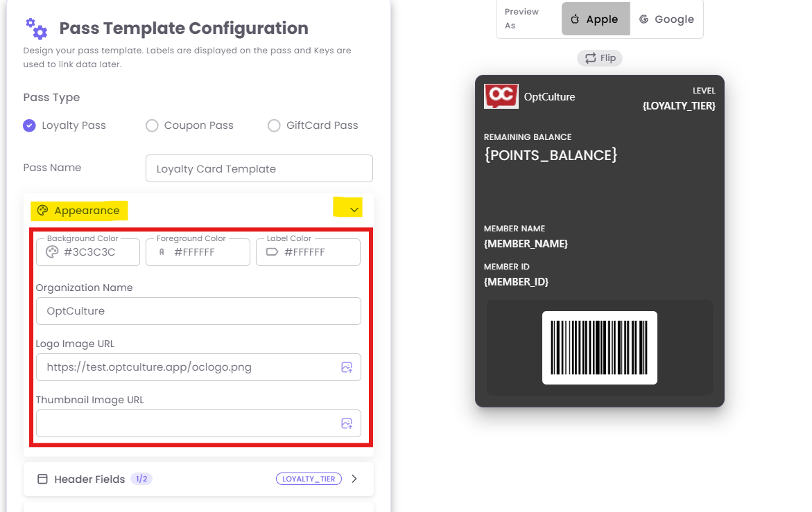Click the palette icon in Background Color field
The image size is (812, 512).
pyautogui.click(x=51, y=252)
